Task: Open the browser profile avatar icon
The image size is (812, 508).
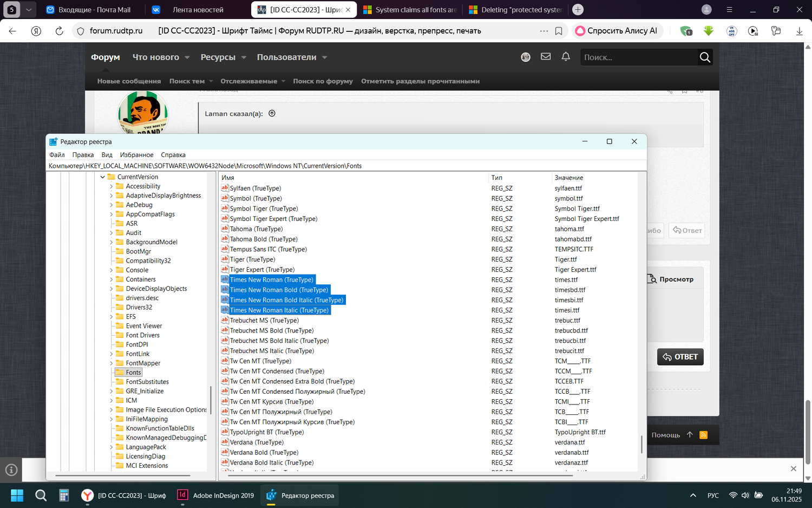Action: 706,10
